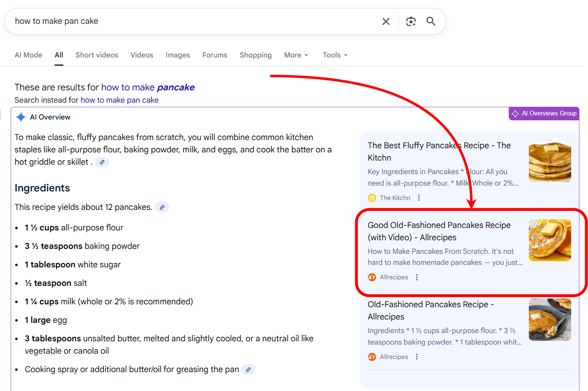Open the three-dot menu on the Good Old-Fashioned card
Image resolution: width=588 pixels, height=391 pixels.
[x=417, y=277]
